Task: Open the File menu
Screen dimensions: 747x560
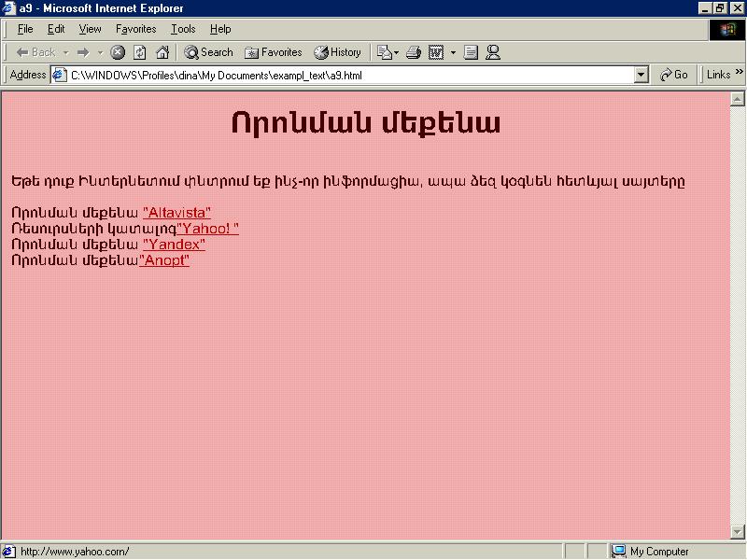Action: tap(25, 29)
